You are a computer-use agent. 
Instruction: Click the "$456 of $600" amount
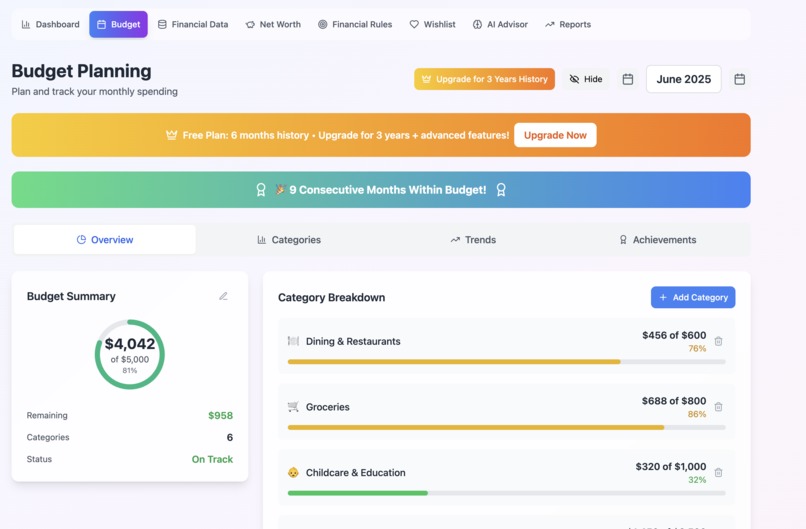[674, 335]
